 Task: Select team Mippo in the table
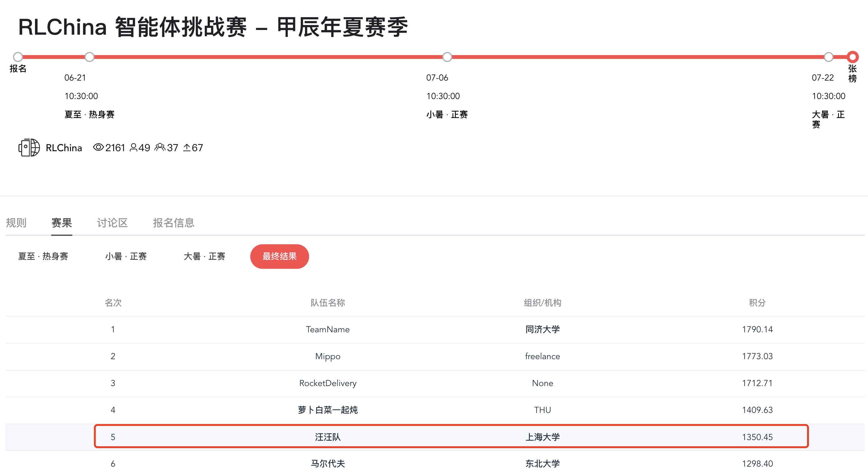tap(327, 356)
